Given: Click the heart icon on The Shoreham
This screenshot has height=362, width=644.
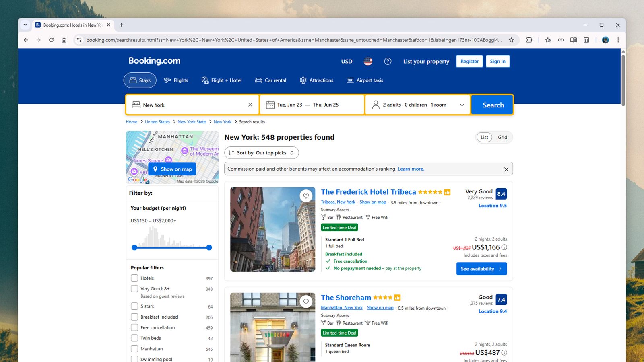Looking at the screenshot, I should point(306,302).
